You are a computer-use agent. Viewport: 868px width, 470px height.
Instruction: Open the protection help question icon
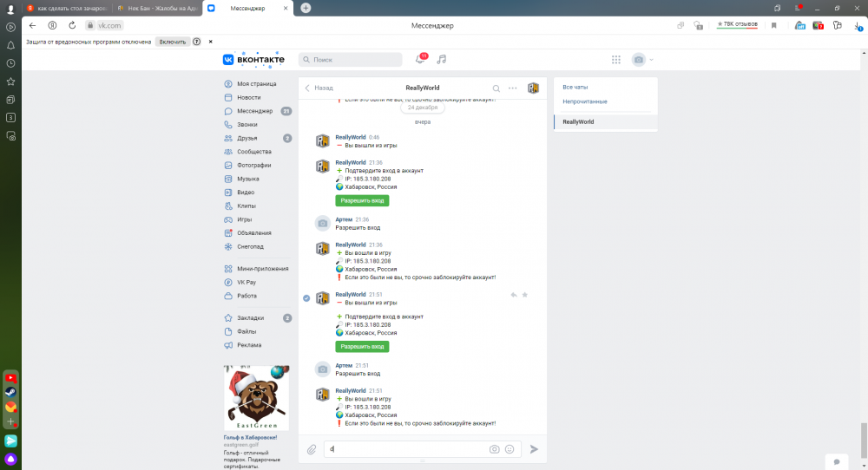coord(196,42)
